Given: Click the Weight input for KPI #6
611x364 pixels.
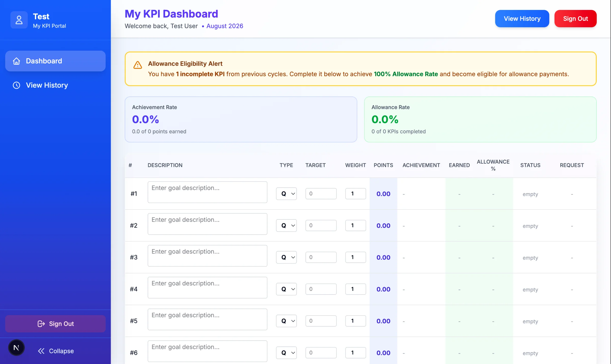Looking at the screenshot, I should click(356, 353).
